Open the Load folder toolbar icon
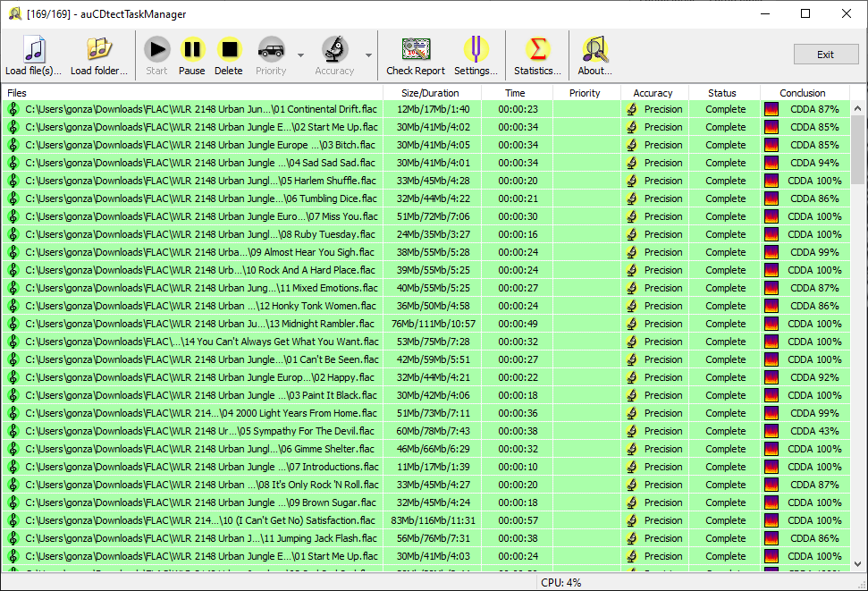The width and height of the screenshot is (868, 591). tap(99, 49)
